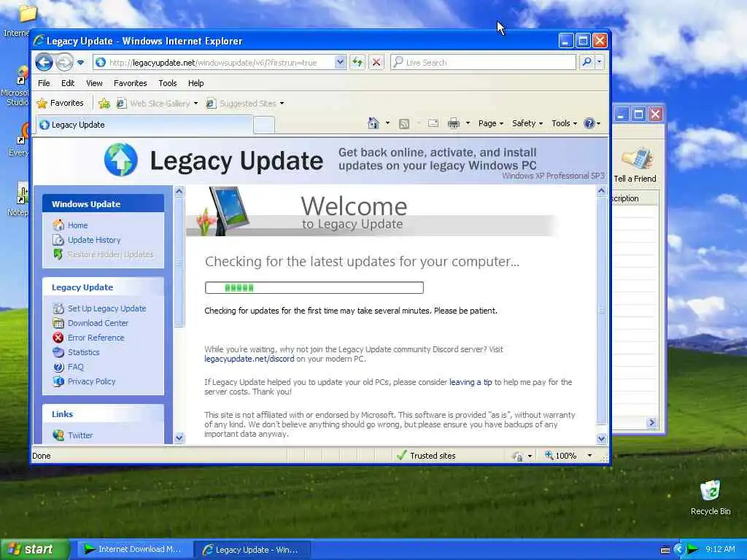
Task: Click the legacyupdate.net/discord link
Action: click(x=249, y=359)
